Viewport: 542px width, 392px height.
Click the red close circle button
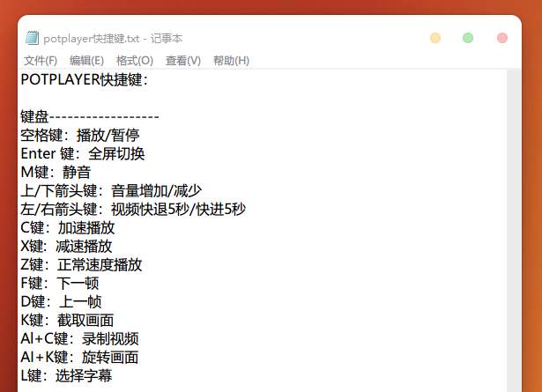tap(502, 38)
